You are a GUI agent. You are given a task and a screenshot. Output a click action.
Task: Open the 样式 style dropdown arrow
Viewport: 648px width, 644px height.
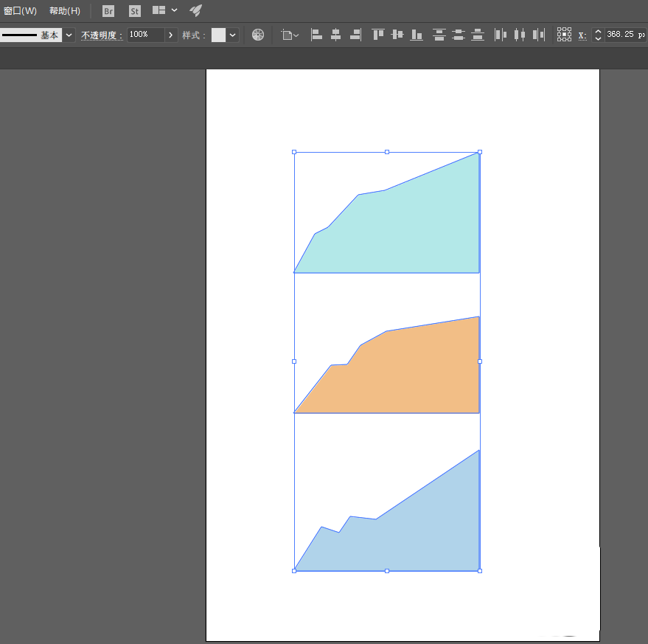[x=233, y=35]
